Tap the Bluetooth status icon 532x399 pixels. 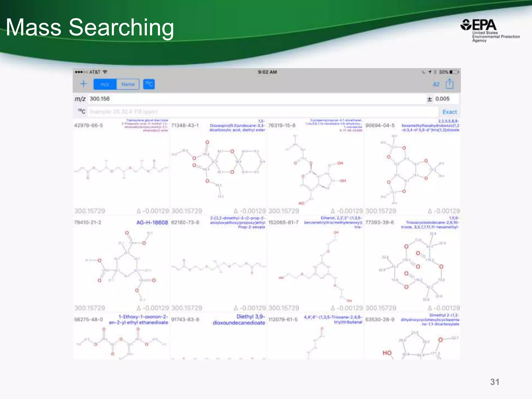435,72
